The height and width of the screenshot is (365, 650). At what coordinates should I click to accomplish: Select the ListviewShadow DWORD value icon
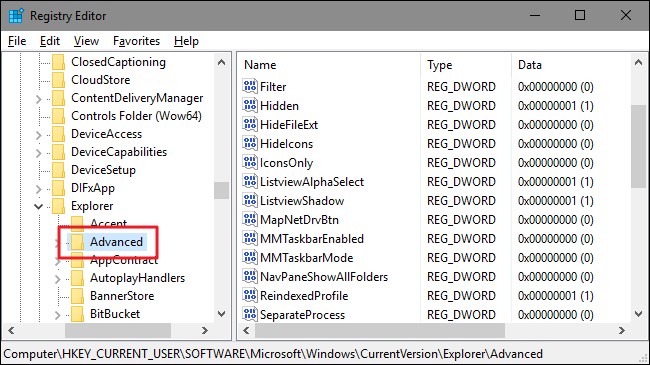(250, 201)
